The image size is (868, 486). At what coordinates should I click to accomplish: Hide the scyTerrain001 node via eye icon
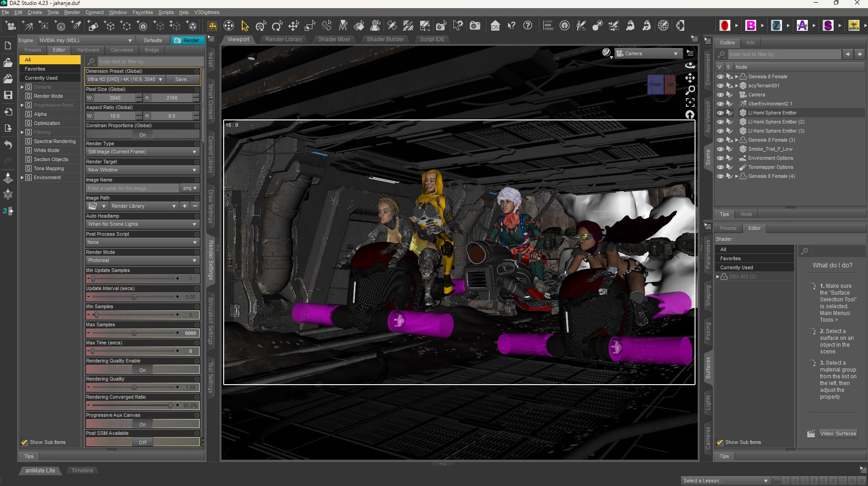(720, 86)
